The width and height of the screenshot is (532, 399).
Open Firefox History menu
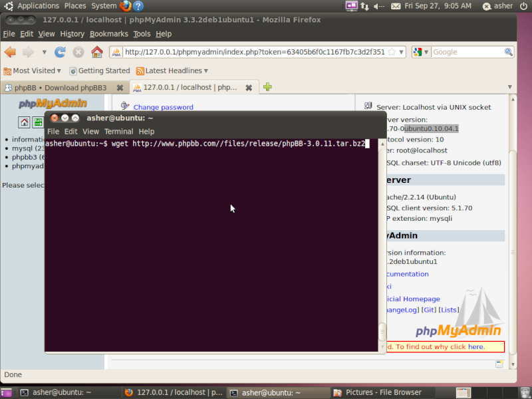(x=72, y=34)
